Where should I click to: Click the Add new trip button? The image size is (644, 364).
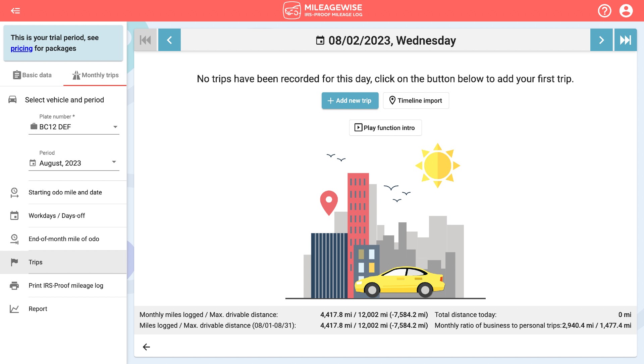(350, 100)
